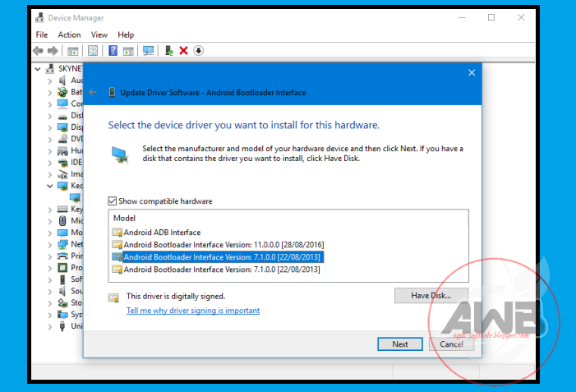Click the Universal Serial Bus icon in tree
The image size is (576, 392).
[62, 326]
